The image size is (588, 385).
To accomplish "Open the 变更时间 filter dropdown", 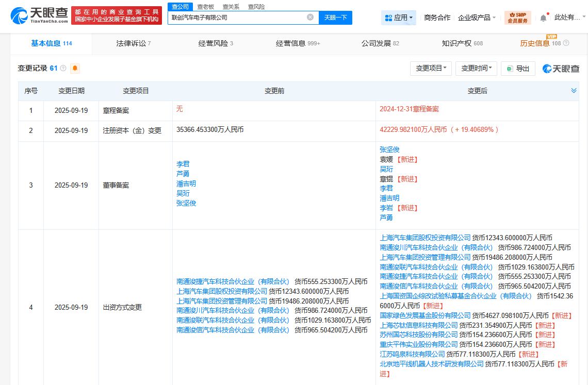I will coord(476,68).
